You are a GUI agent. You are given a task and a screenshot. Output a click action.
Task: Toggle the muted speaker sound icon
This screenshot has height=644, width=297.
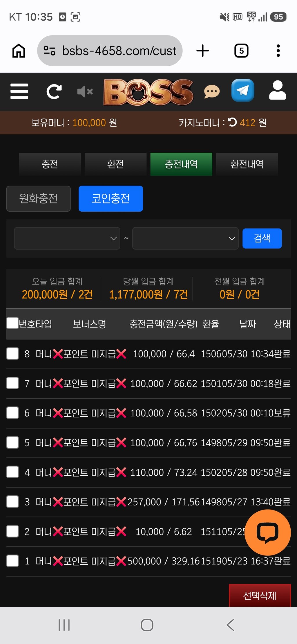coord(85,91)
